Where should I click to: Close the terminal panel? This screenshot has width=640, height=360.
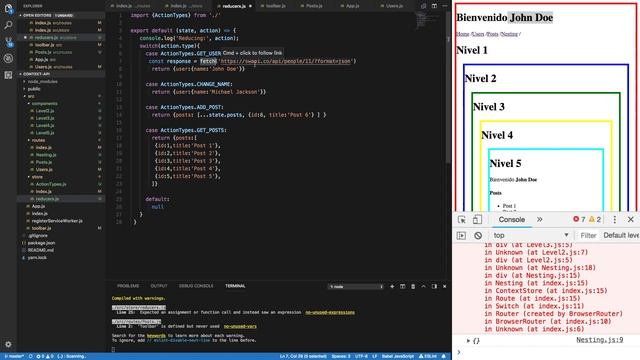point(444,287)
